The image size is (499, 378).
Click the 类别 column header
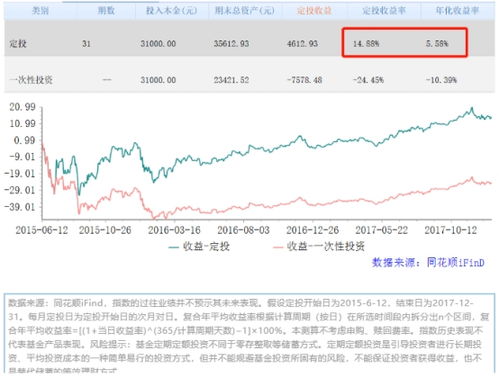tap(40, 11)
